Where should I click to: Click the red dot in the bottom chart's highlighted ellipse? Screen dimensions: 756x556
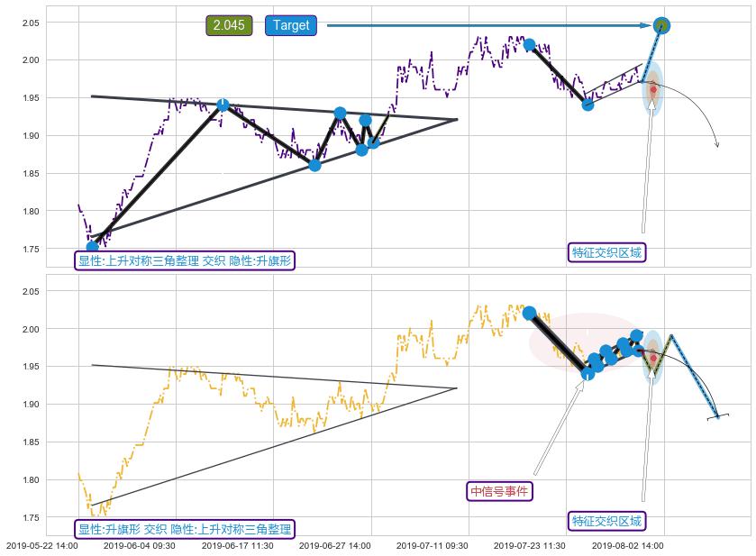653,358
